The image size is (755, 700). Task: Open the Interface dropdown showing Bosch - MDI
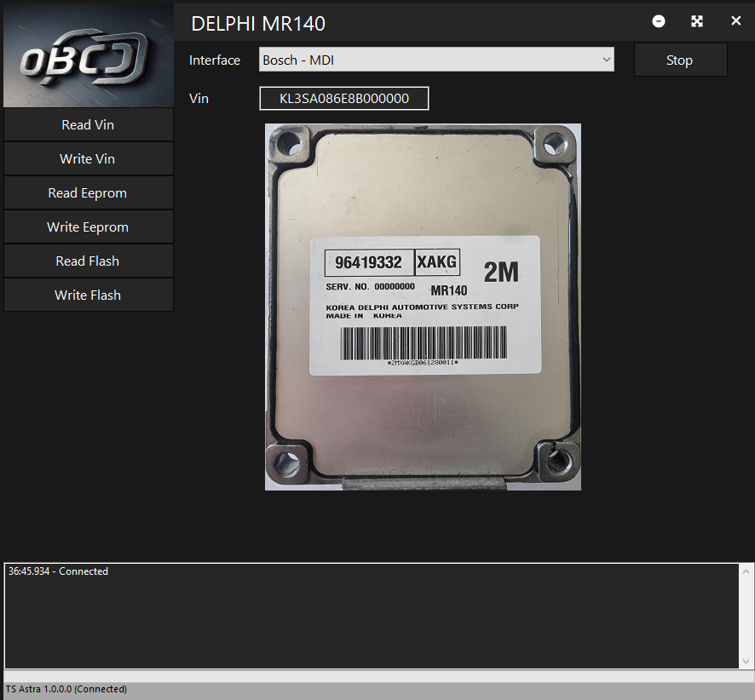[x=436, y=60]
